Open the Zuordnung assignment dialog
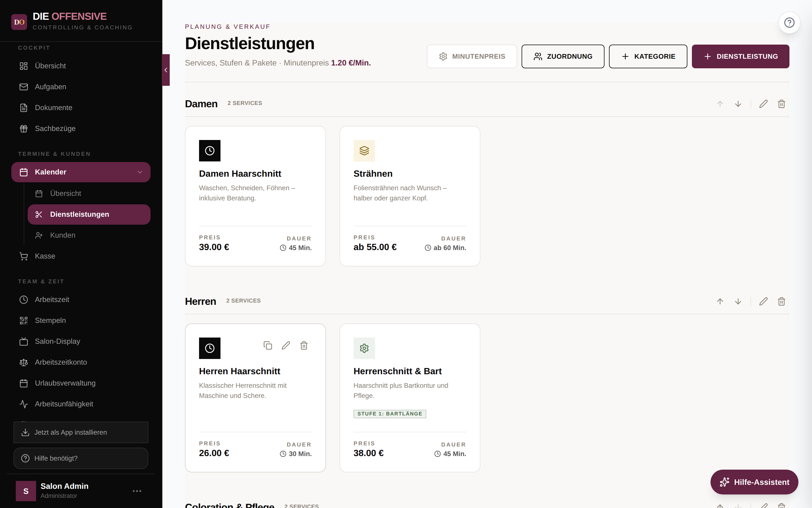This screenshot has height=508, width=812. point(563,56)
